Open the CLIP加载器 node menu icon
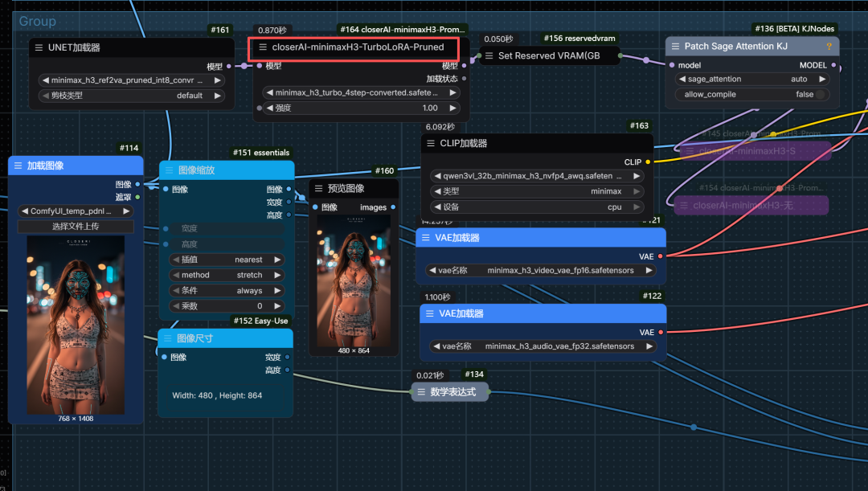Image resolution: width=868 pixels, height=491 pixels. click(431, 143)
